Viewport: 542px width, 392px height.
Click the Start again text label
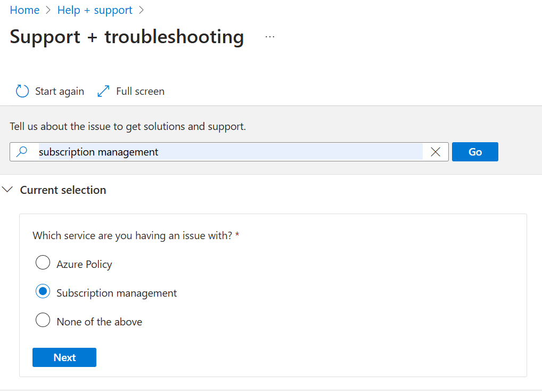[x=60, y=92]
